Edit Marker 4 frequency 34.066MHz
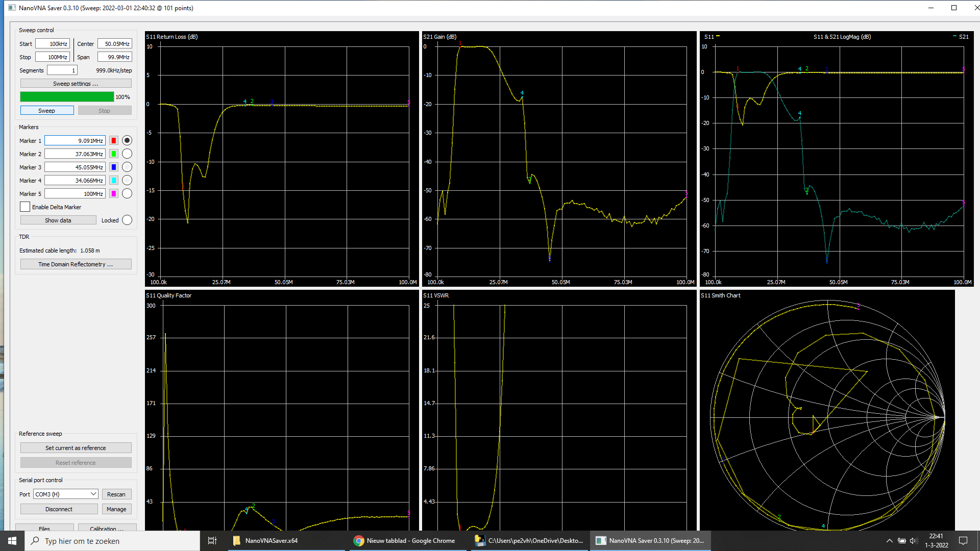The image size is (980, 551). (x=75, y=180)
